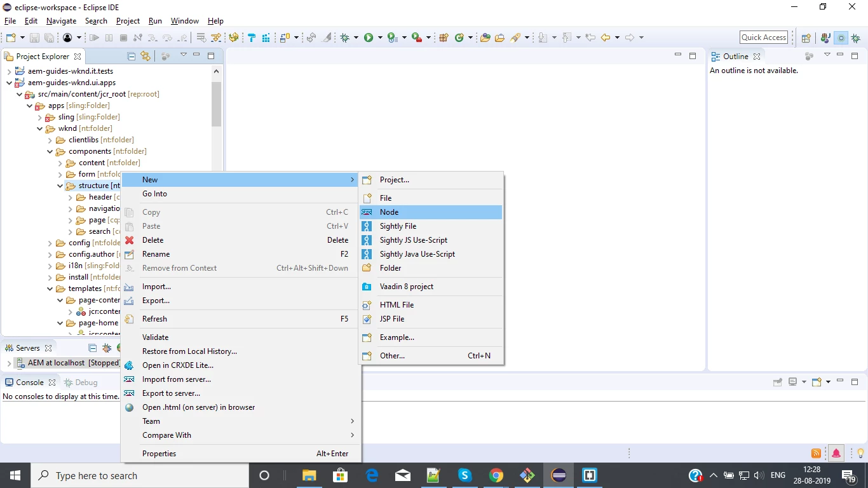This screenshot has height=488, width=868.
Task: Close the Outline view tab
Action: click(x=756, y=57)
